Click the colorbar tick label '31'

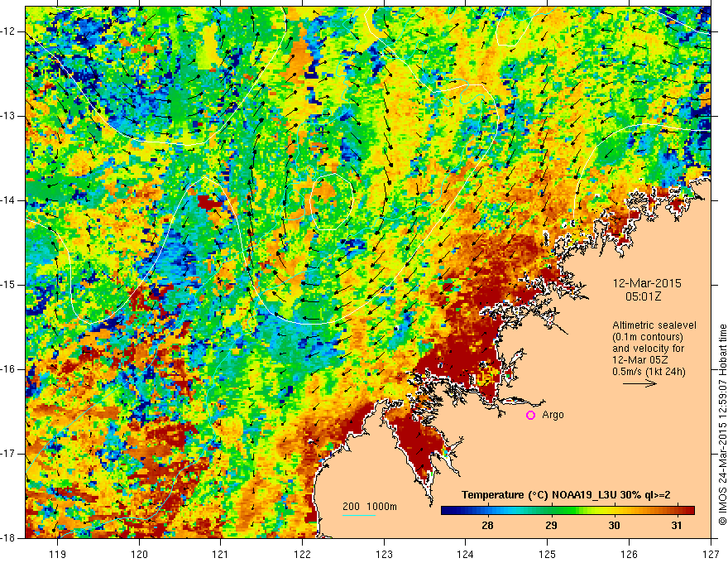click(x=677, y=526)
